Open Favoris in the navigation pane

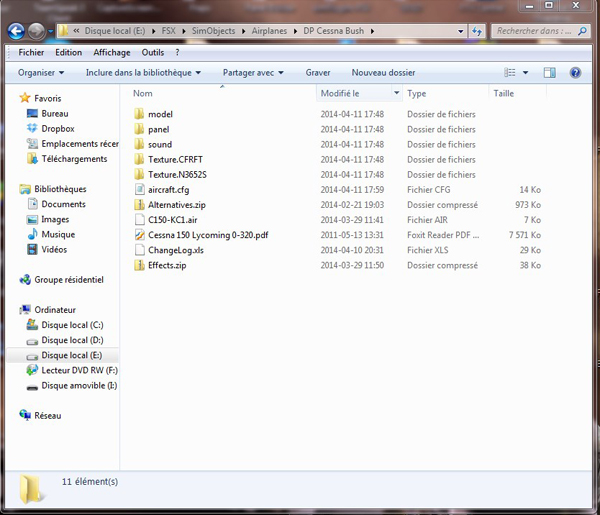pos(47,98)
